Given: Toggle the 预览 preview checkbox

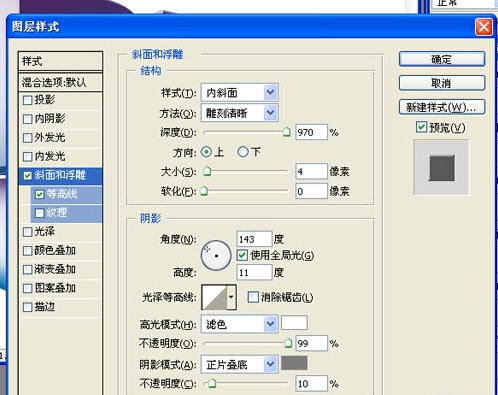Looking at the screenshot, I should [x=421, y=127].
